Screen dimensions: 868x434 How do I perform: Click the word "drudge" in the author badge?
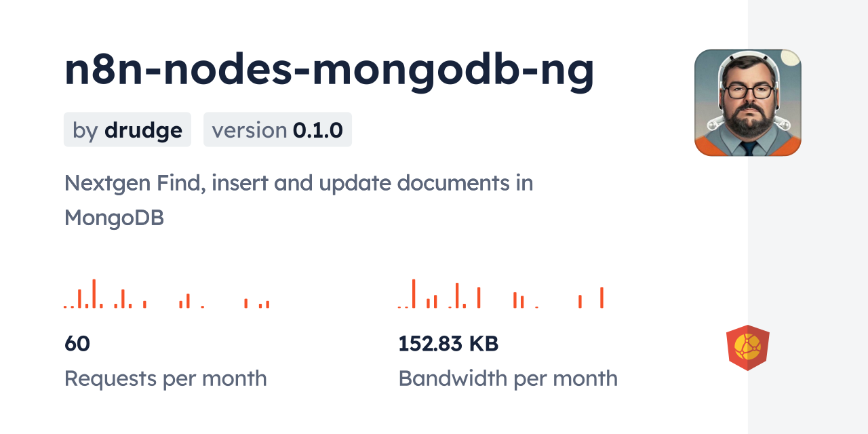click(143, 130)
